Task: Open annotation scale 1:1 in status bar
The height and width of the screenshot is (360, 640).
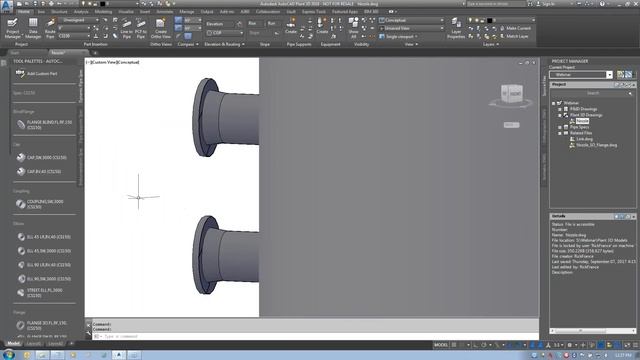Action: tap(557, 345)
